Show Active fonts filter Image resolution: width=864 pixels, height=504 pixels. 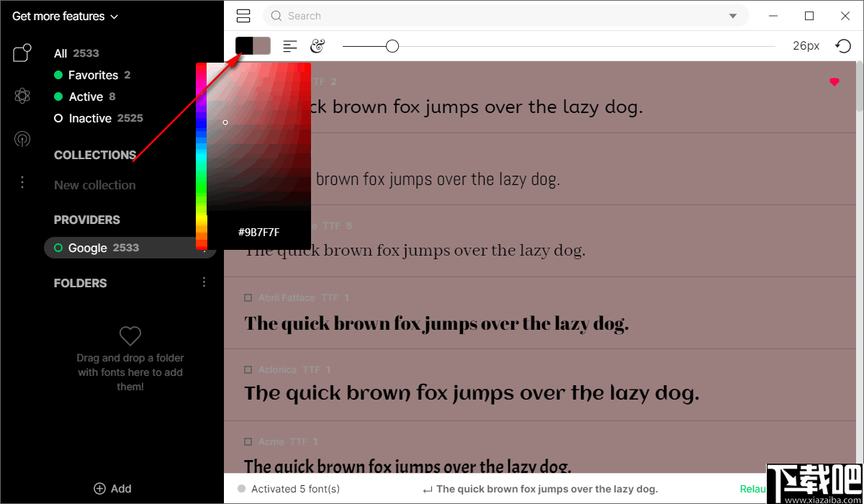tap(85, 96)
